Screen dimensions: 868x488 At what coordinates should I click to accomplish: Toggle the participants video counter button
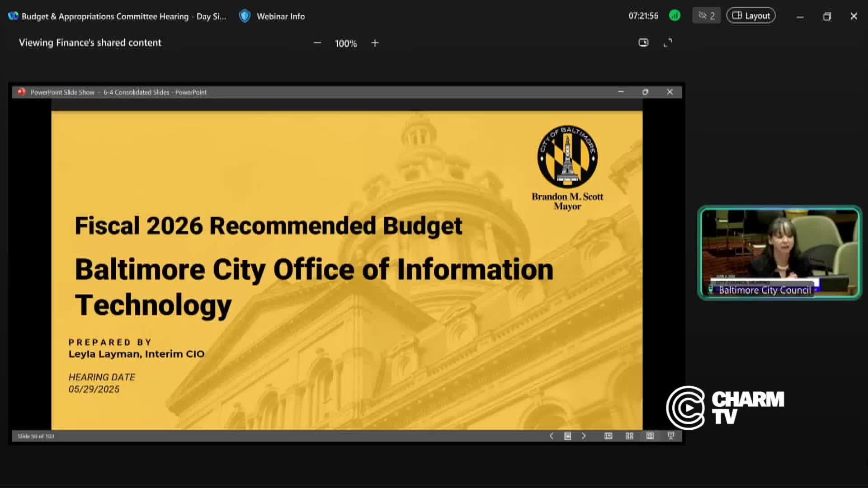[x=706, y=16]
